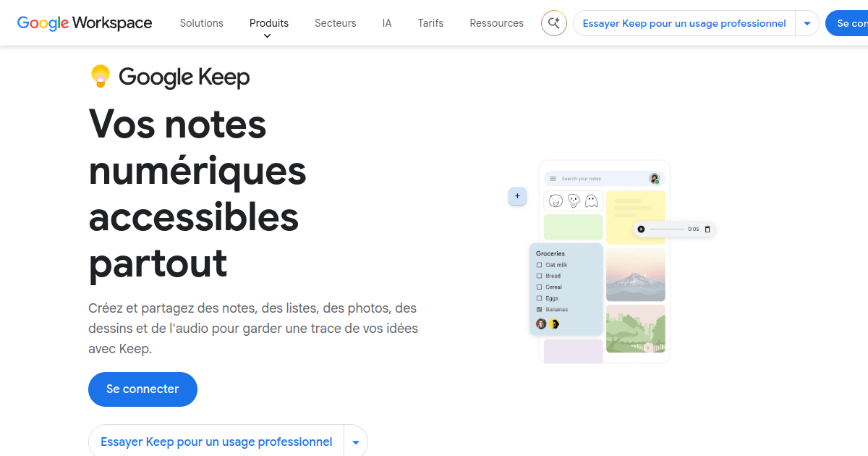Viewport: 868px width, 456px height.
Task: Click the Se connecter button in the header
Action: pyautogui.click(x=848, y=23)
